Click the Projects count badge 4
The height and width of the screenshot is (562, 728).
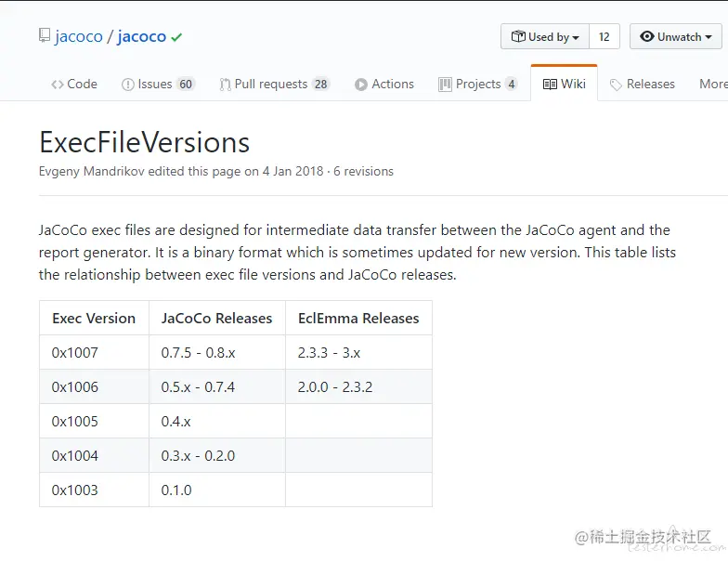pyautogui.click(x=511, y=84)
